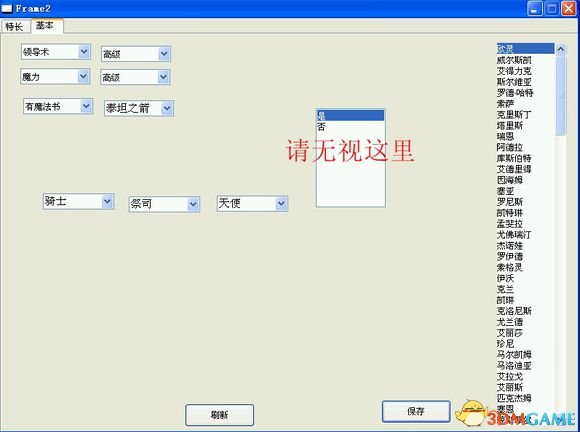Viewport: 580px width, 432px height.
Task: Select 艾丽莎 in the hero list
Action: tap(525, 333)
